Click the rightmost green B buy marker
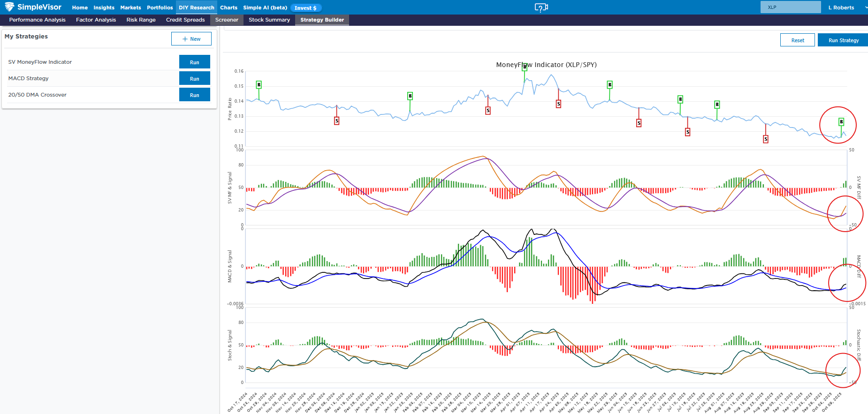The height and width of the screenshot is (414, 868). tap(841, 122)
